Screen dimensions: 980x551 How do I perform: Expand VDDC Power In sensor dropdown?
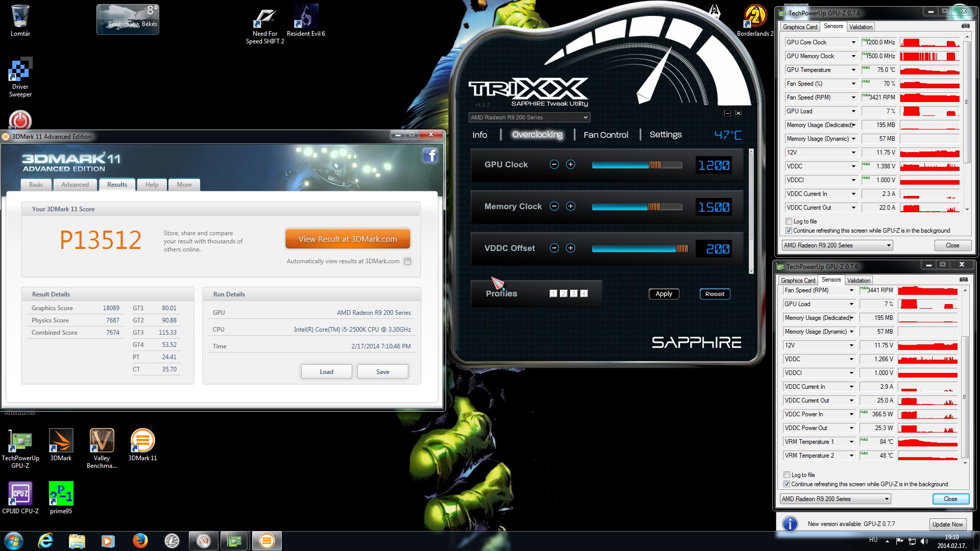[851, 414]
